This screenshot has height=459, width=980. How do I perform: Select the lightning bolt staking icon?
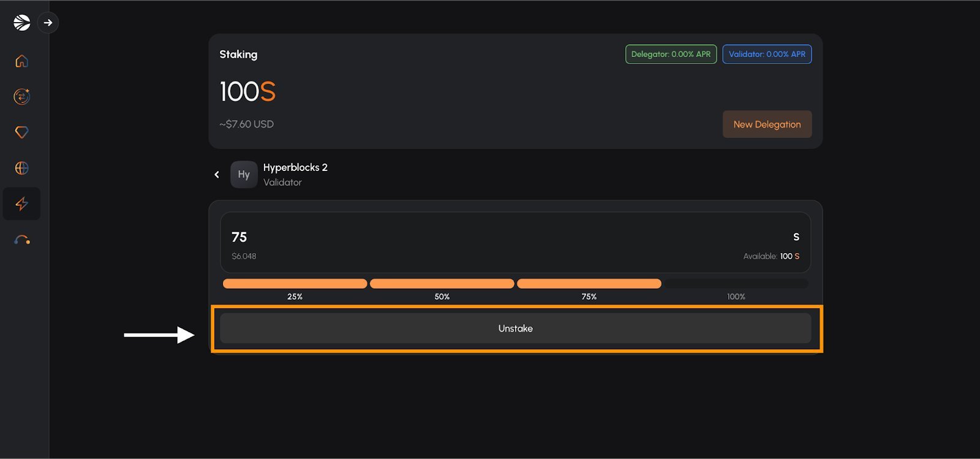coord(21,203)
